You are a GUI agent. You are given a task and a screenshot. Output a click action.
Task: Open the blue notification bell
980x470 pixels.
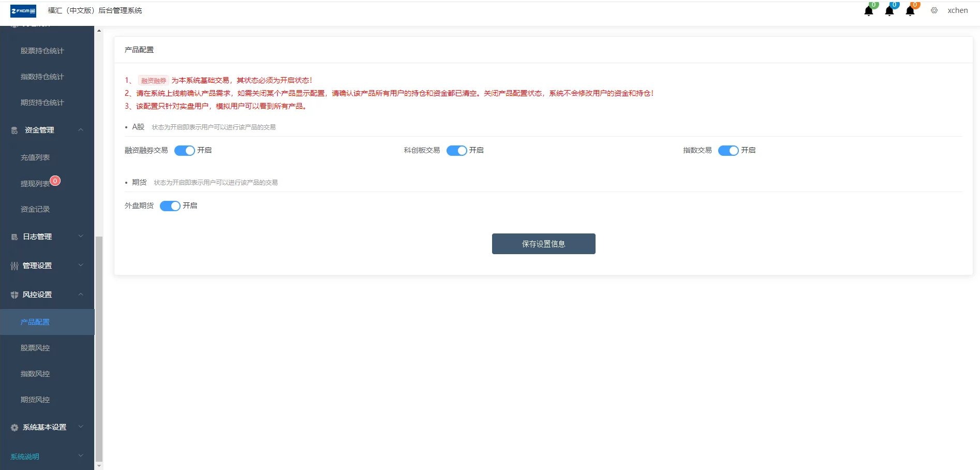889,10
